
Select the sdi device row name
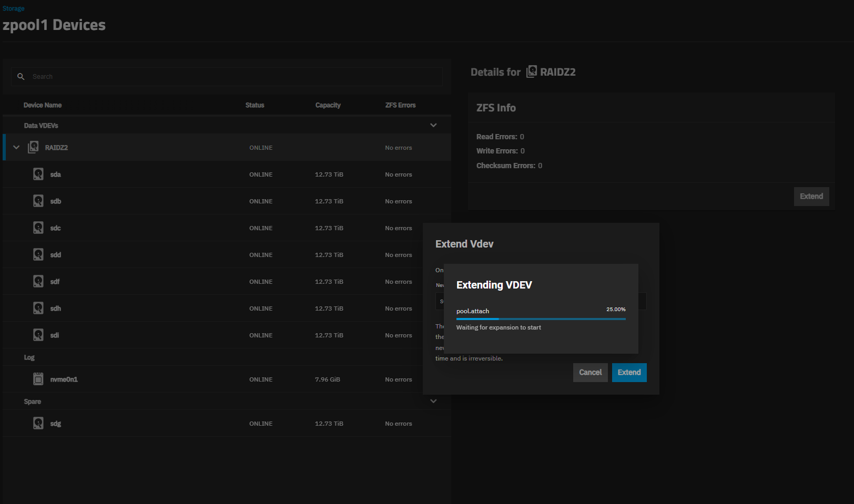[55, 335]
